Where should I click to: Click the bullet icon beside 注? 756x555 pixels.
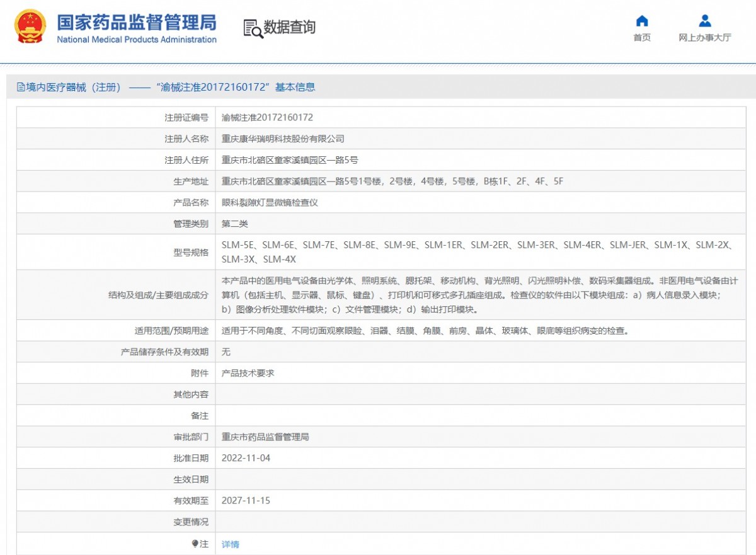pyautogui.click(x=195, y=544)
